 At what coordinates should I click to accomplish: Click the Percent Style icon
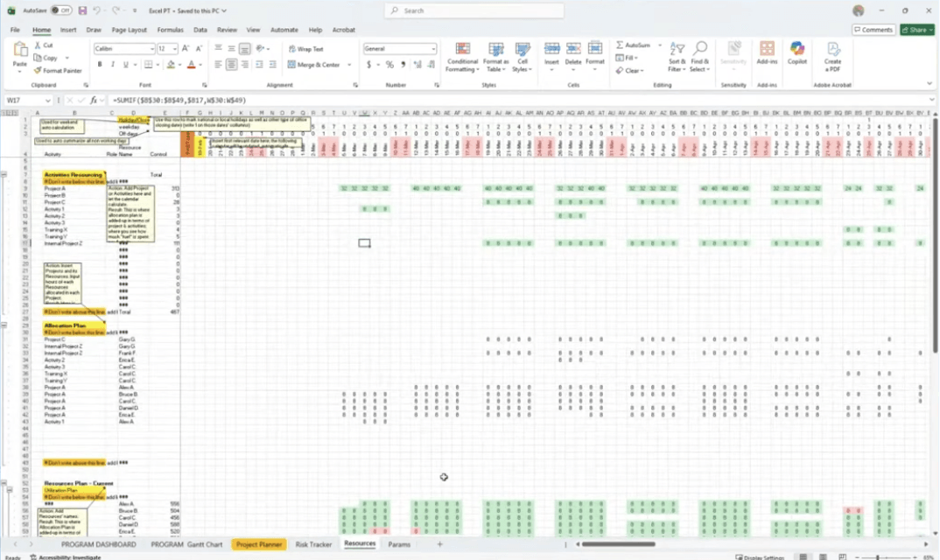pos(389,65)
